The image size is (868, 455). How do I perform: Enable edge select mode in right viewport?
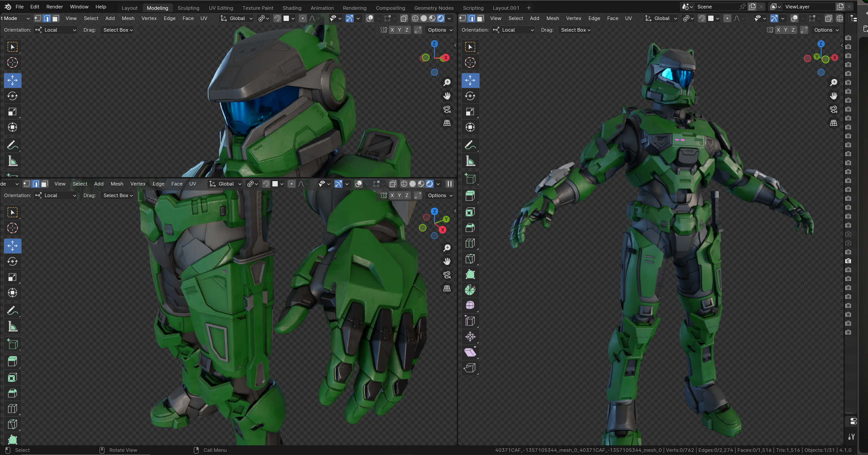click(x=472, y=18)
